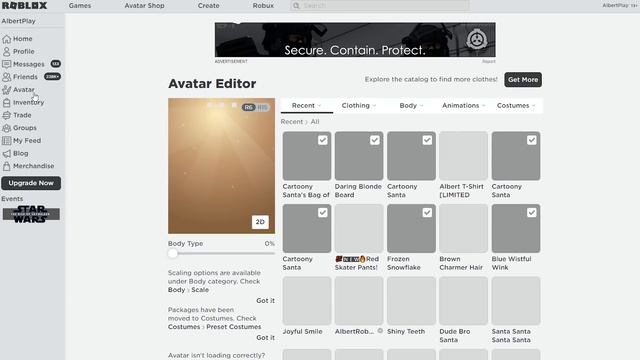Click the Events heading text
The width and height of the screenshot is (640, 360).
point(12,199)
